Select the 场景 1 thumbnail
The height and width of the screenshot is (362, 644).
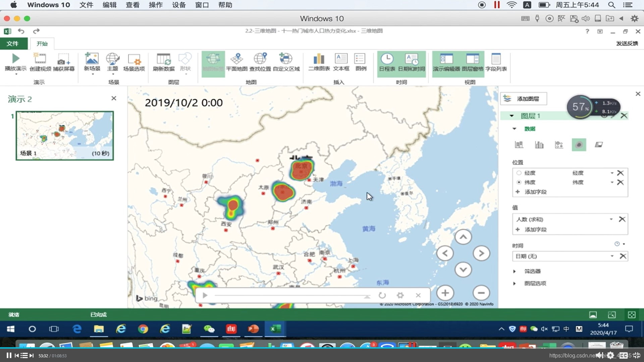[64, 135]
